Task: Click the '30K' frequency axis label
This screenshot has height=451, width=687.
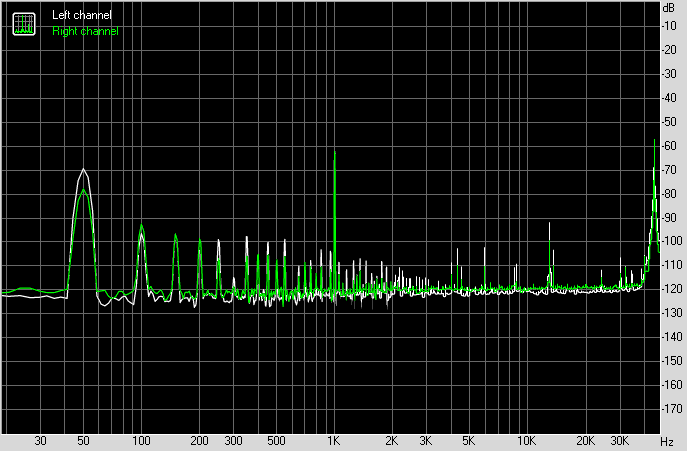Action: 620,440
